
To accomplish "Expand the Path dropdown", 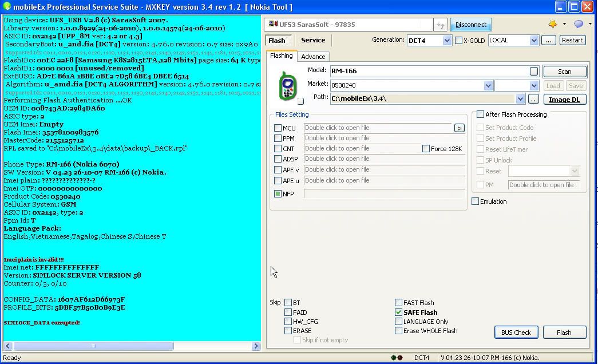I will (x=520, y=99).
